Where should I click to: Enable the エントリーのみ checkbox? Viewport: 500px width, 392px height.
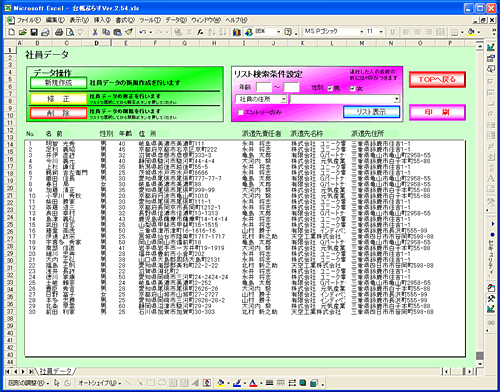(x=241, y=113)
